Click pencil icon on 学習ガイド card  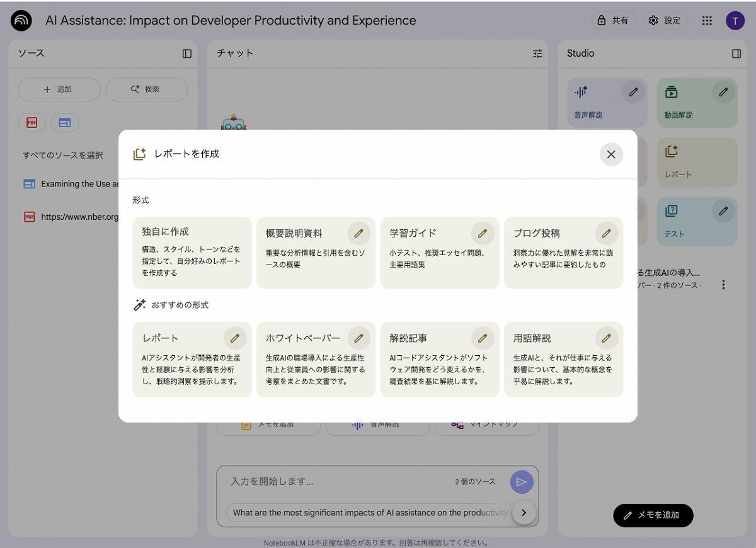(x=483, y=233)
